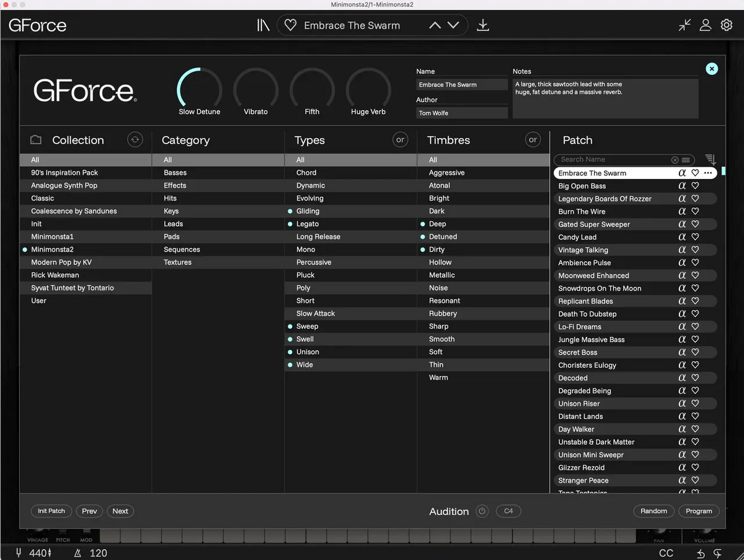Screen dimensions: 744x560
Task: Click the tuning fork icon
Action: coord(19,553)
